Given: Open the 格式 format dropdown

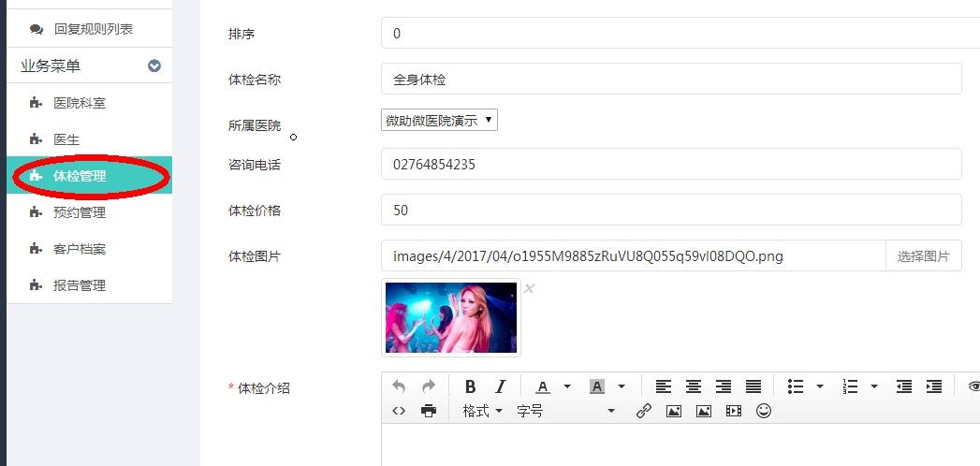Looking at the screenshot, I should point(482,411).
